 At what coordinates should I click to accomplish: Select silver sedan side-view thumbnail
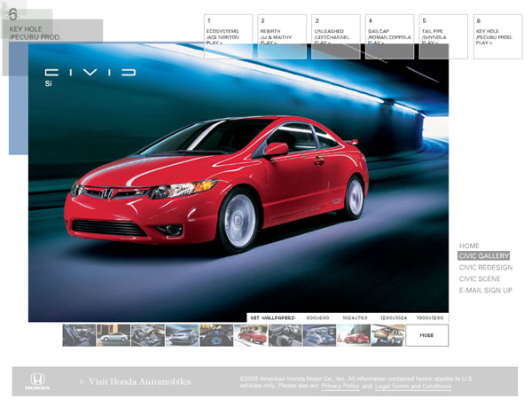point(113,335)
